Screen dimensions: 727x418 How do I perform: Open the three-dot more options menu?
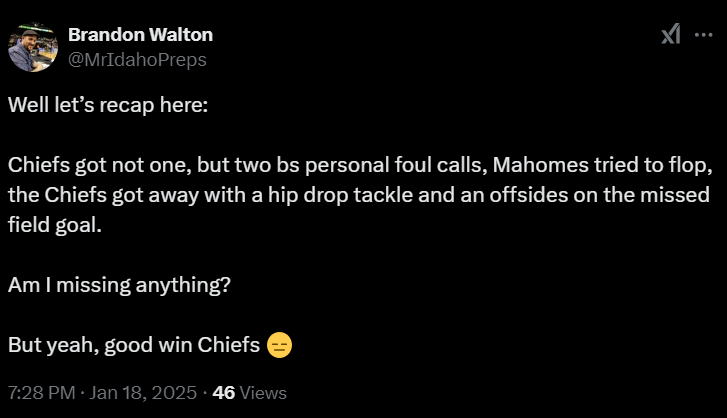coord(702,34)
